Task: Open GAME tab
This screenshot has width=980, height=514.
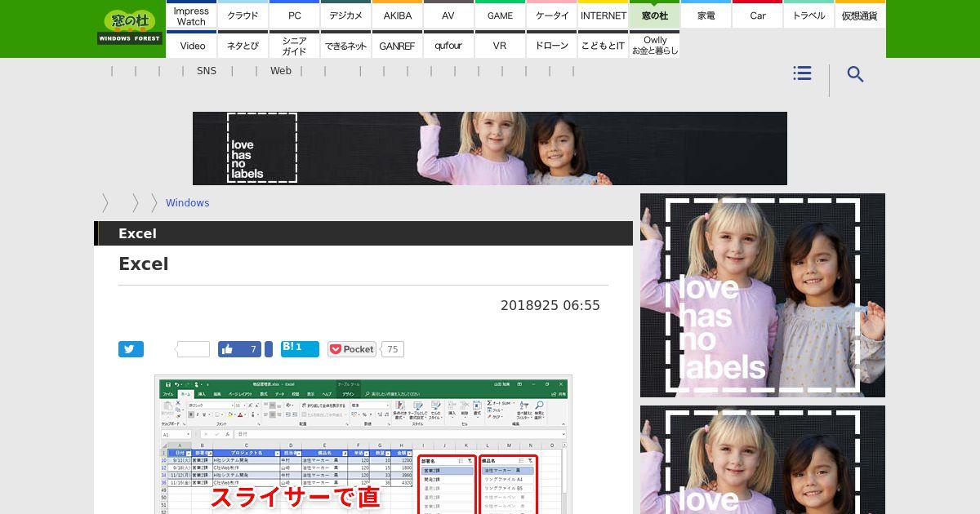Action: pos(501,16)
